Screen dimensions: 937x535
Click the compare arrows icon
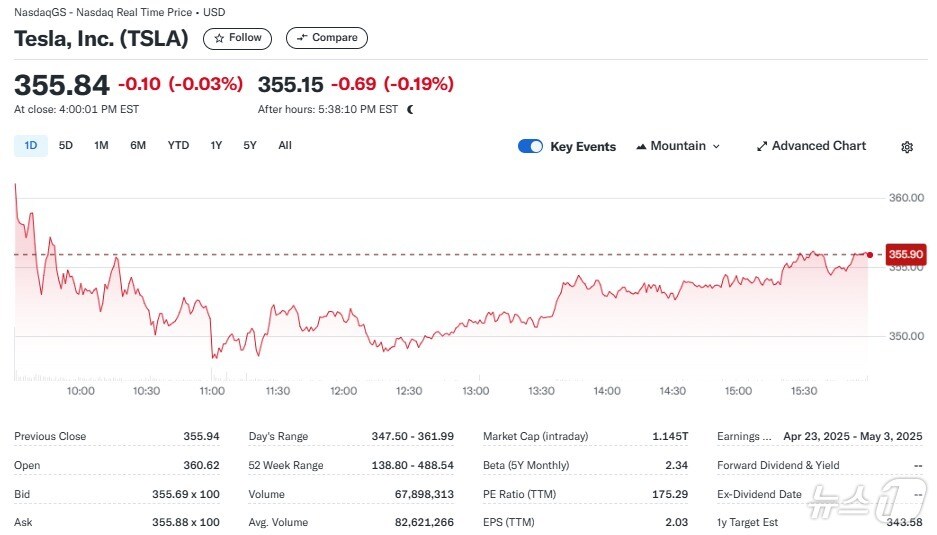pos(301,38)
